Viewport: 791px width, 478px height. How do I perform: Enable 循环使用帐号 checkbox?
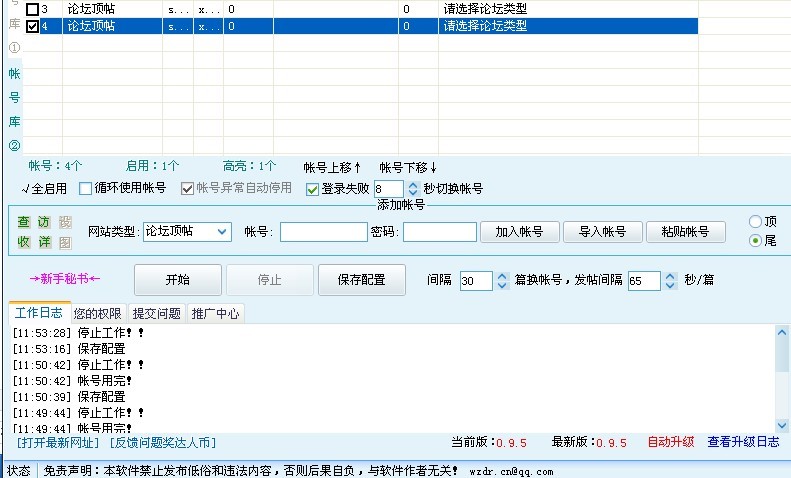point(86,188)
